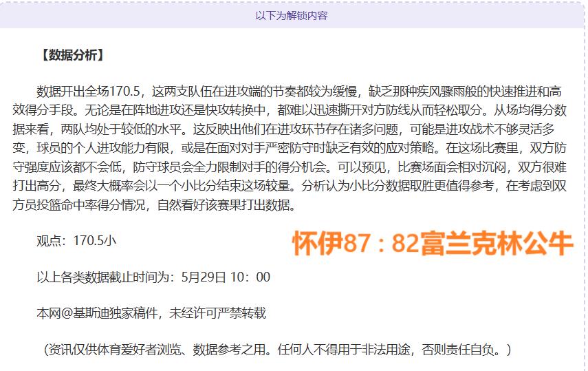Click the line starting 守强度应该都不会低
Image resolution: width=588 pixels, height=371 pixels.
point(290,167)
